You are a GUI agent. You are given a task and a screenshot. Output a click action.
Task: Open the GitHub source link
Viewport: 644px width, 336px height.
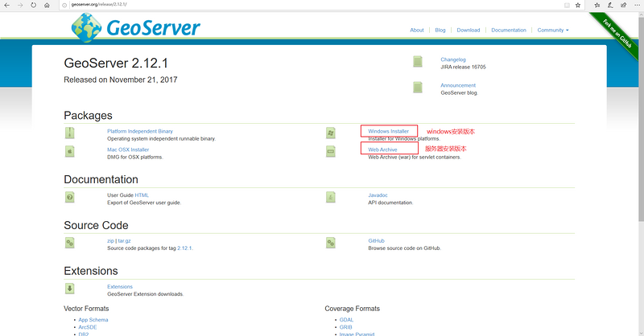coord(376,241)
